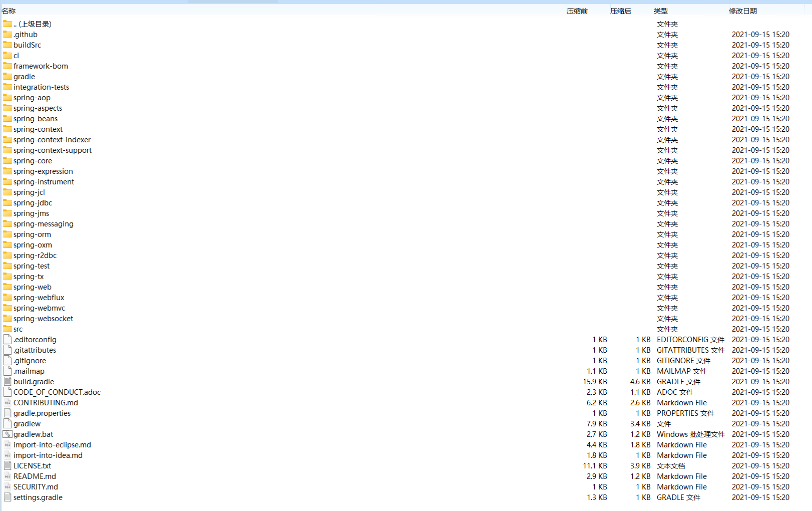Click the LICENSE.txt text file icon
The image size is (812, 511).
[x=8, y=465]
